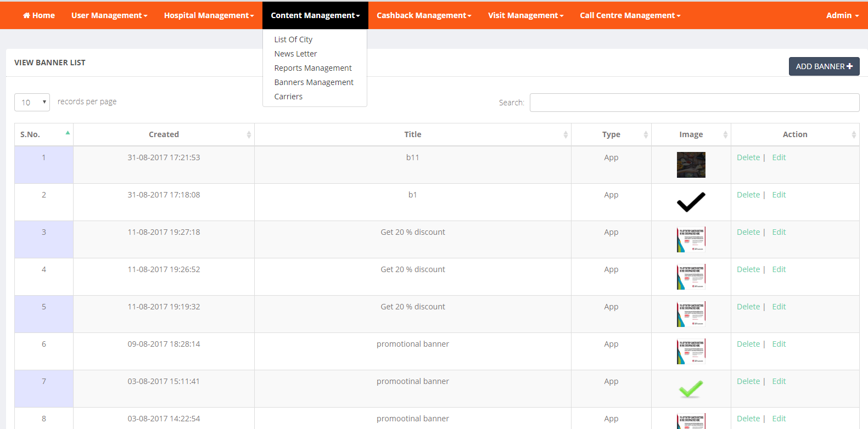The height and width of the screenshot is (429, 868).
Task: Click the date 31-08-2017 17:18:08
Action: point(164,195)
